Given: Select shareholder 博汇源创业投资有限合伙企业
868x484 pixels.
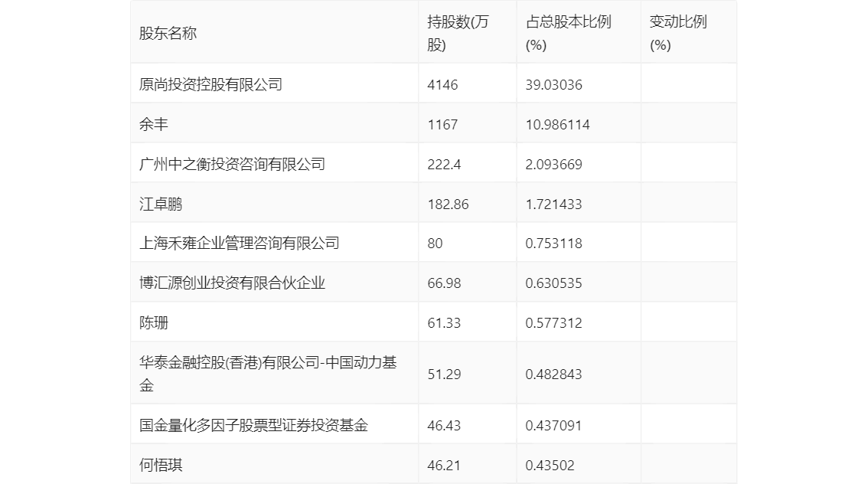Looking at the screenshot, I should [x=232, y=283].
